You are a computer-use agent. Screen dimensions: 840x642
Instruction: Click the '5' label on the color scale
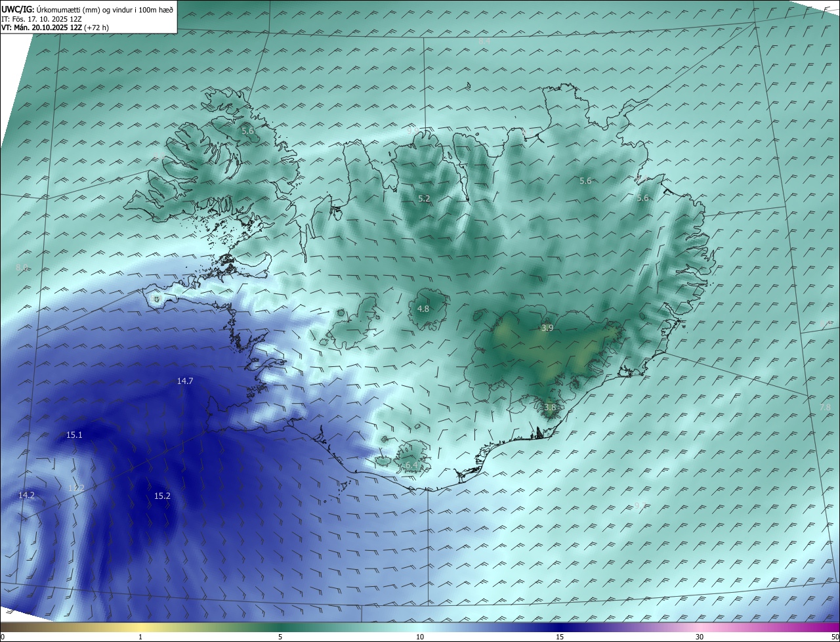click(280, 637)
